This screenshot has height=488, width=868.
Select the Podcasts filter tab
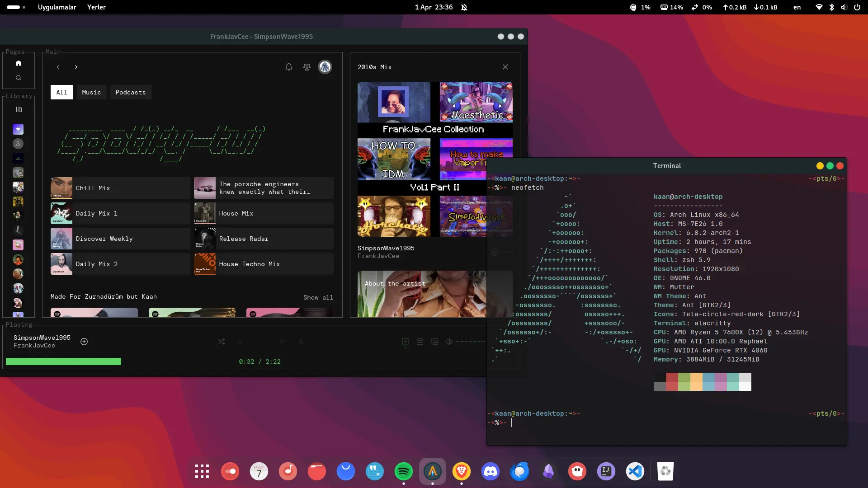click(131, 92)
